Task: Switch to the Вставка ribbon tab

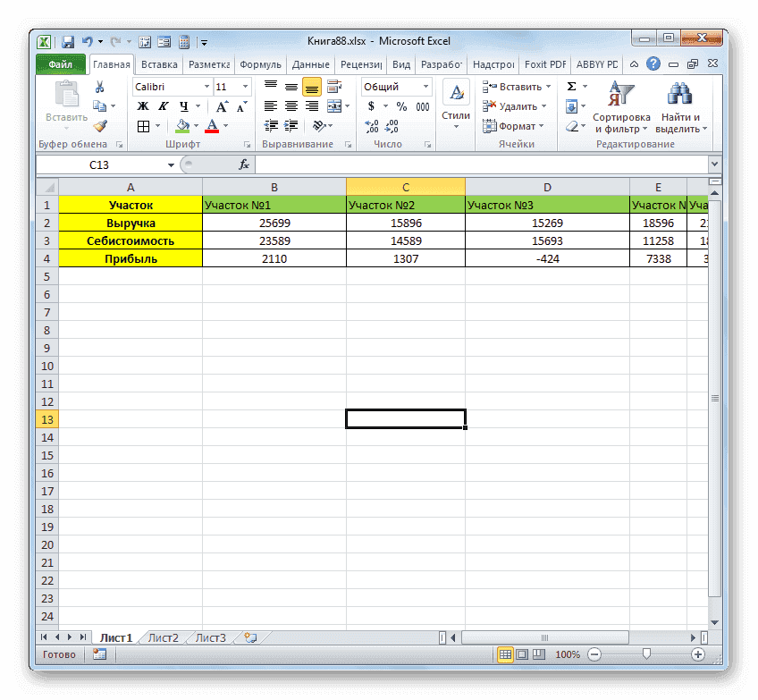Action: (x=159, y=63)
